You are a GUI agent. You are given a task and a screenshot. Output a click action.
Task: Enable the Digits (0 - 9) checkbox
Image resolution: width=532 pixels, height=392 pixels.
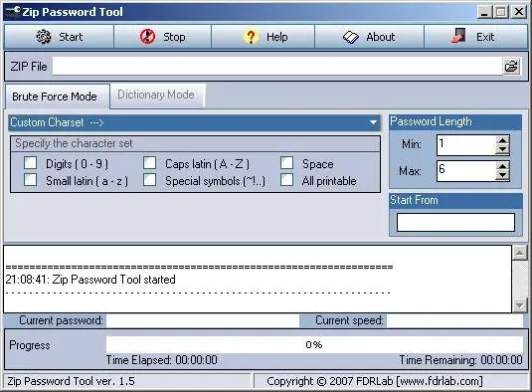pyautogui.click(x=31, y=163)
